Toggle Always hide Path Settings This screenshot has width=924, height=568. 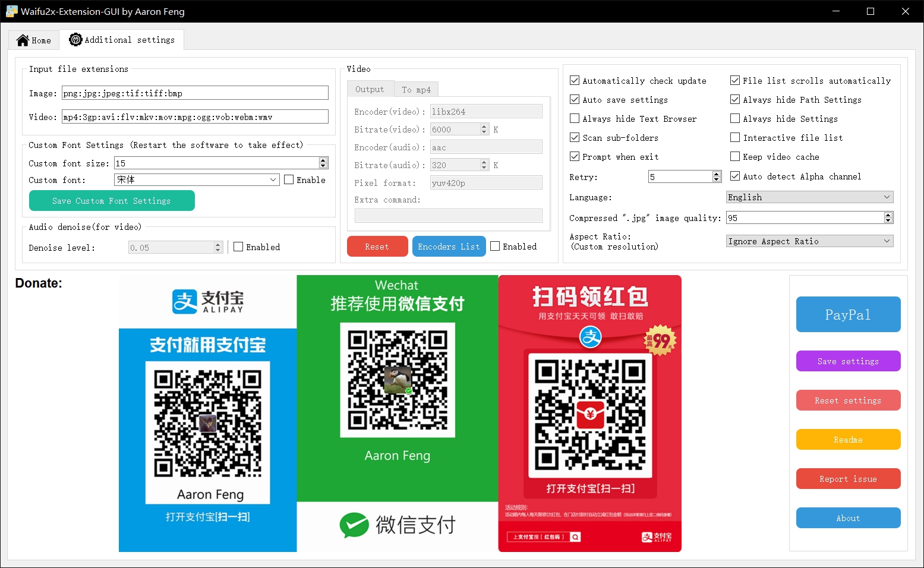pyautogui.click(x=735, y=99)
